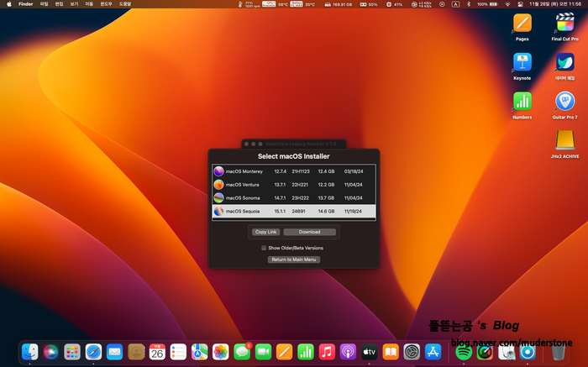The height and width of the screenshot is (367, 588).
Task: Open the Apple menu
Action: pyautogui.click(x=8, y=4)
